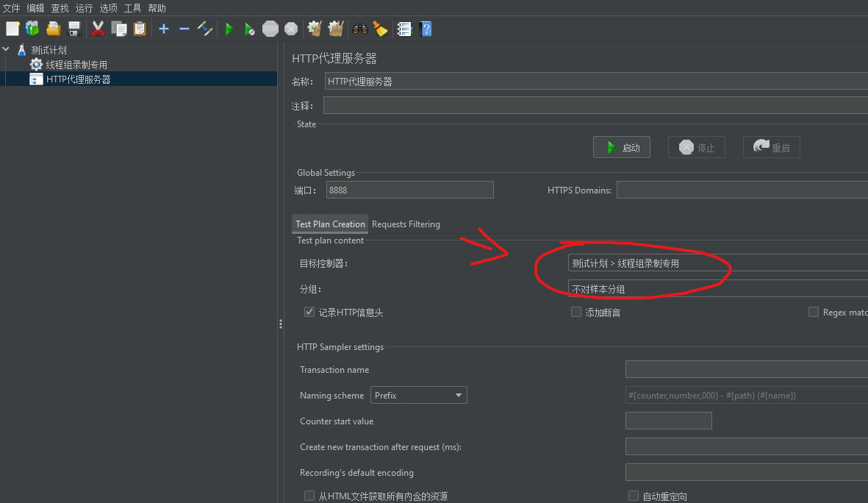Shut down test threads gracefully
Viewport: 868px width, 503px height.
290,28
